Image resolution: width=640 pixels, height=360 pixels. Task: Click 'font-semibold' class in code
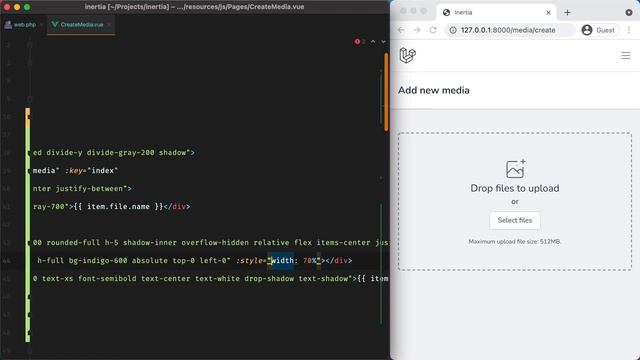click(x=107, y=278)
